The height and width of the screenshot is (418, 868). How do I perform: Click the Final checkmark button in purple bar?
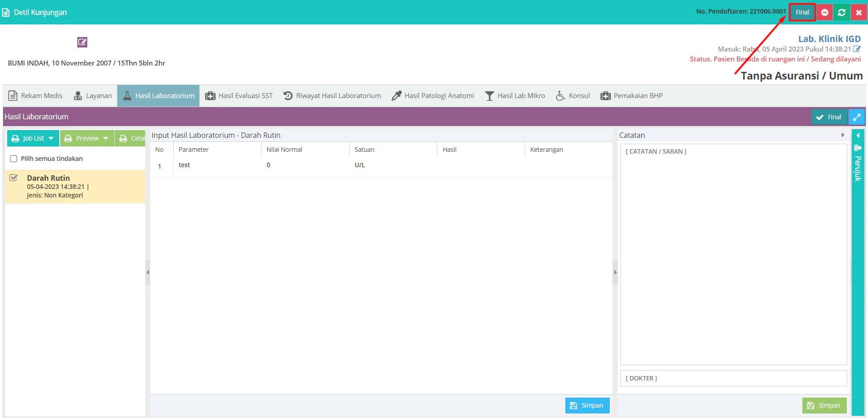tap(829, 117)
